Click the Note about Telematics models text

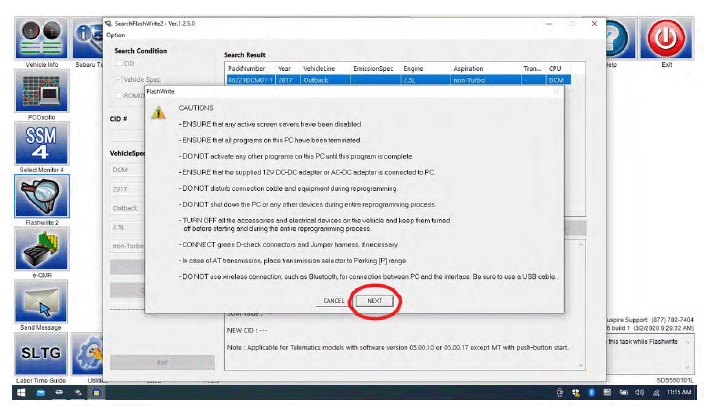pos(397,348)
